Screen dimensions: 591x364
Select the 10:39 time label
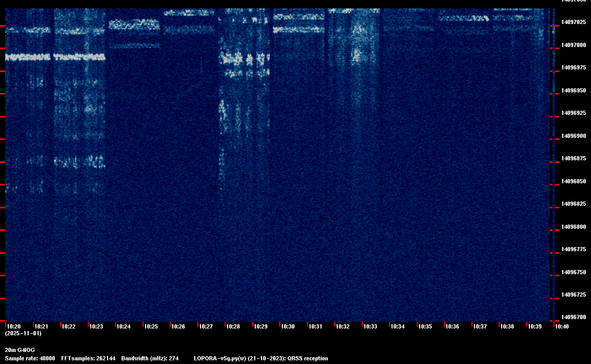(535, 326)
